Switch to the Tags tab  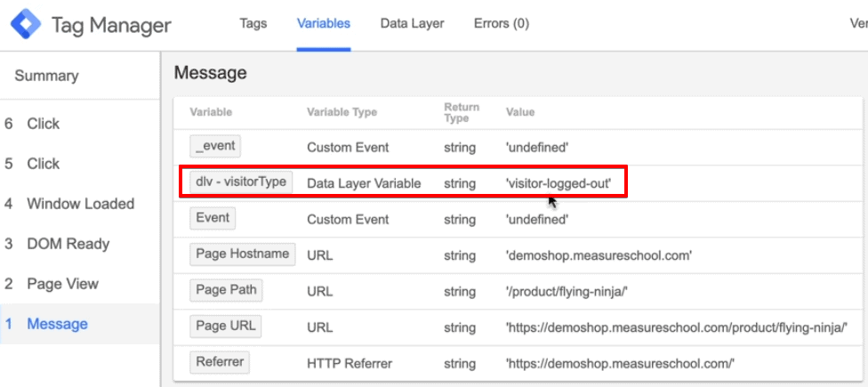(x=253, y=24)
